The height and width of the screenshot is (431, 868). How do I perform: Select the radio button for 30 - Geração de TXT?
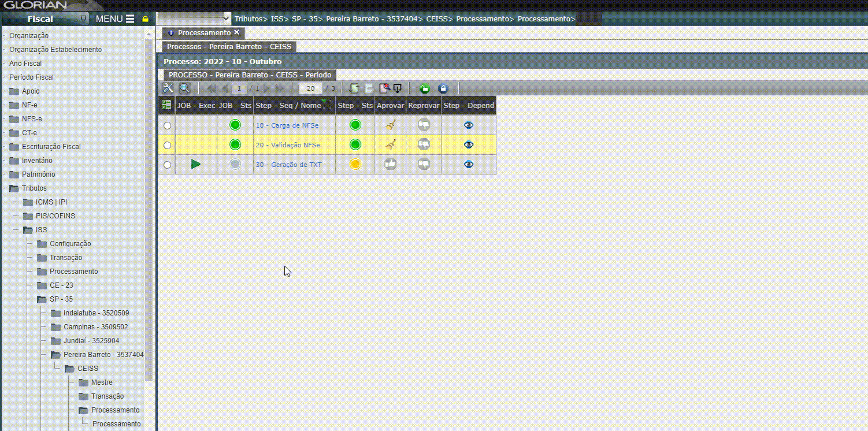pyautogui.click(x=168, y=165)
